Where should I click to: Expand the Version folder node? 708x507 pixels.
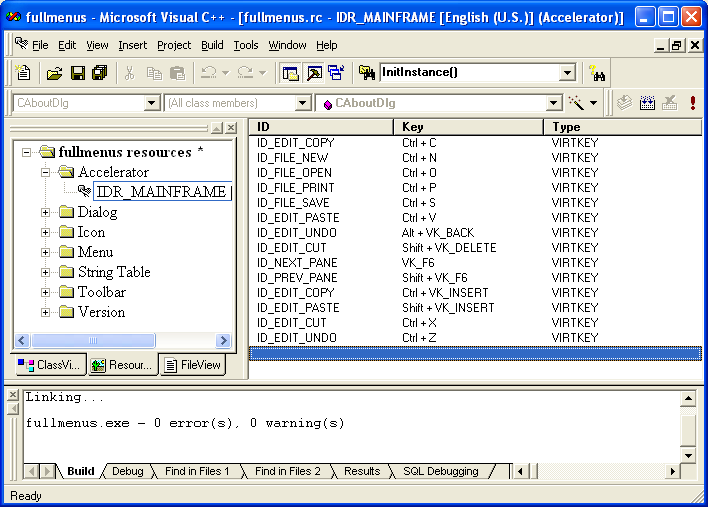pyautogui.click(x=45, y=312)
